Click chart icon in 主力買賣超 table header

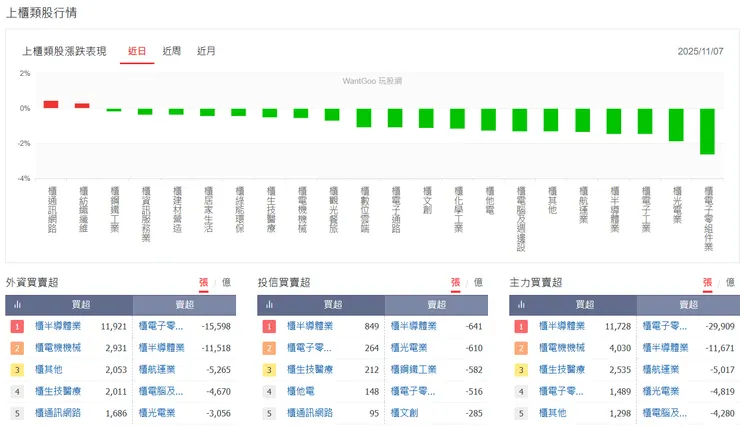pyautogui.click(x=521, y=305)
